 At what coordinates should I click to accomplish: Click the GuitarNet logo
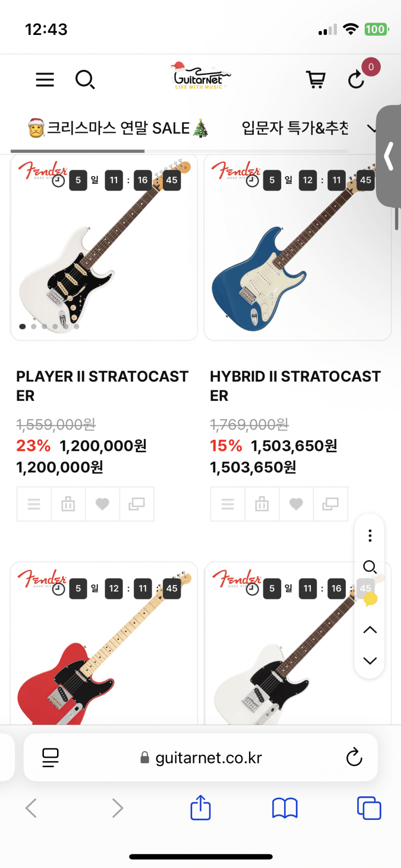click(x=200, y=77)
